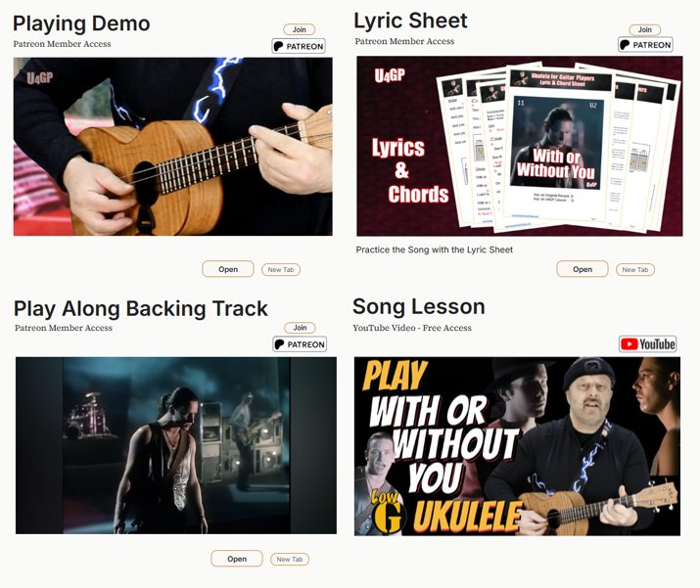Image resolution: width=700 pixels, height=588 pixels.
Task: Join Patreon from Lyric Sheet section
Action: point(644,29)
